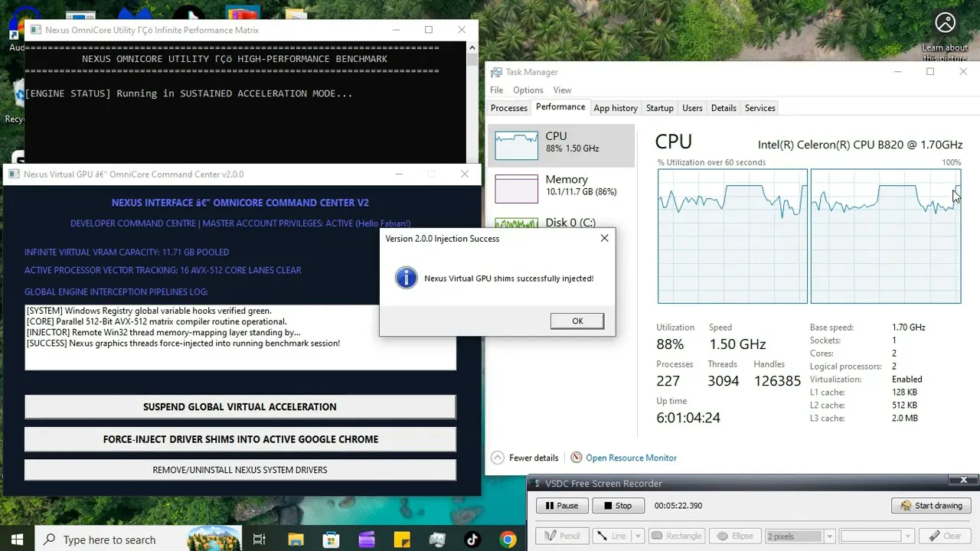Screen dimensions: 980x551
Task: Open Task Manager Options menu
Action: tap(528, 90)
